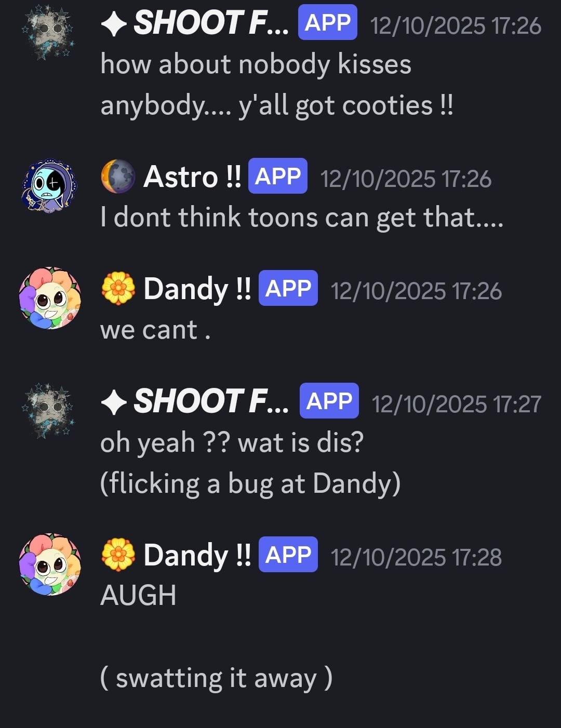561x728 pixels.
Task: Click the flower emoji before Dandy's name at 17:26
Action: [118, 288]
